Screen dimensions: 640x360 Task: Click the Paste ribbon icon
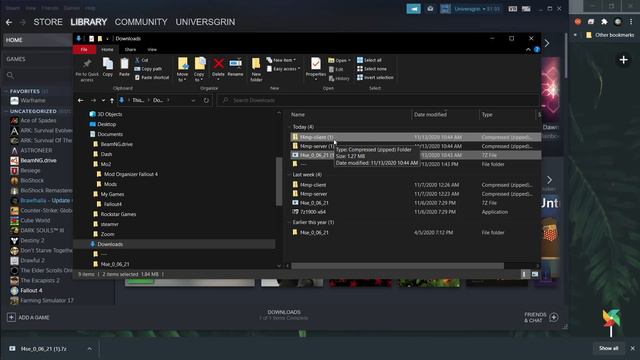coord(124,67)
